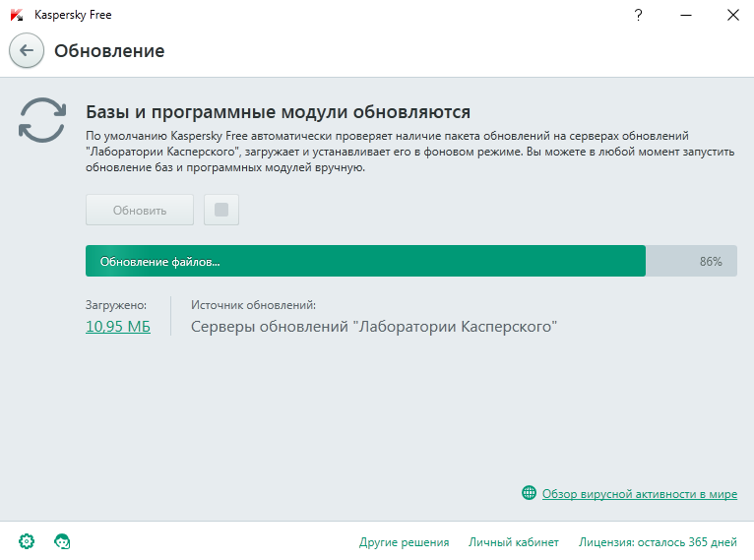Click Лицензия: осталось 365 дней link

coord(658,542)
